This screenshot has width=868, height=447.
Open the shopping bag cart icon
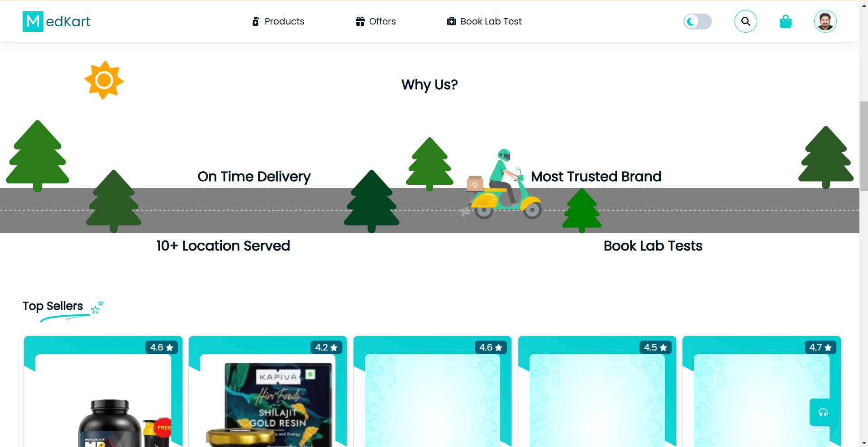(786, 21)
